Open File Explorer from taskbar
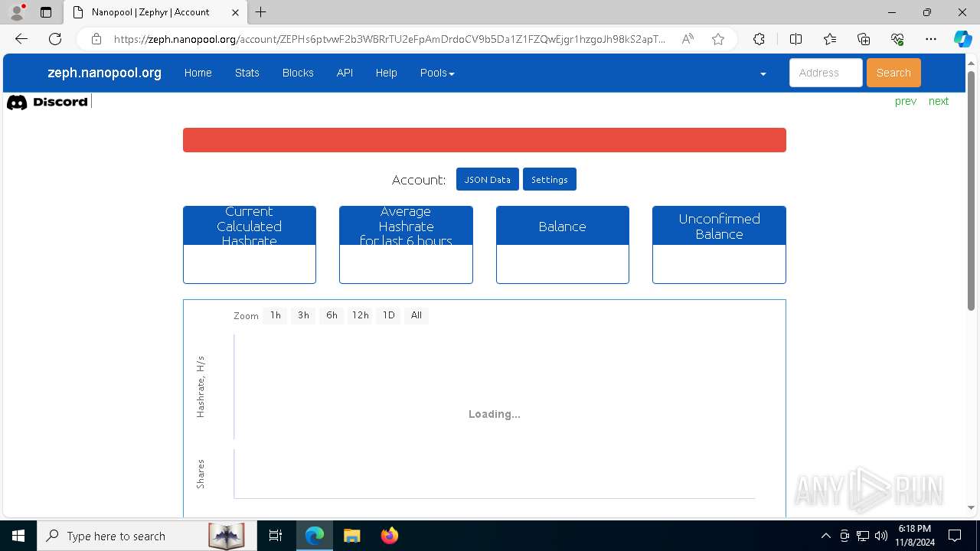The width and height of the screenshot is (980, 551). pos(351,536)
